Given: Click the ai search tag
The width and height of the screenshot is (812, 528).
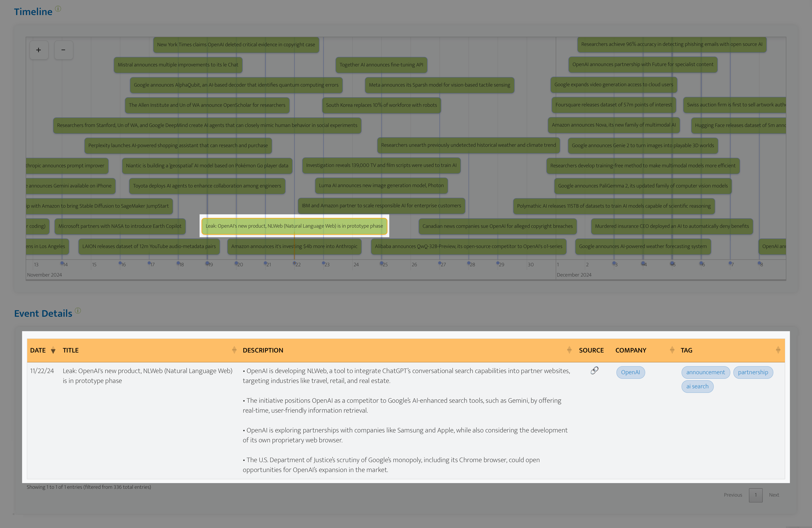Looking at the screenshot, I should tap(697, 386).
